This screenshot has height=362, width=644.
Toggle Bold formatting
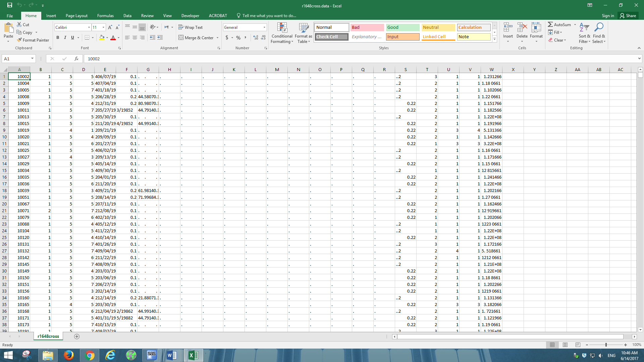(58, 38)
